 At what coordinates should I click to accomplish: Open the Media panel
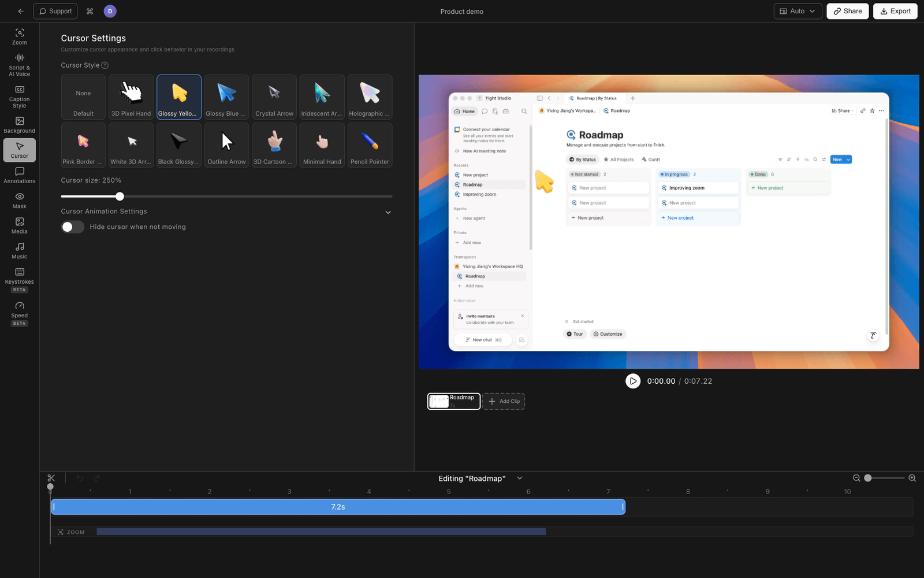20,225
